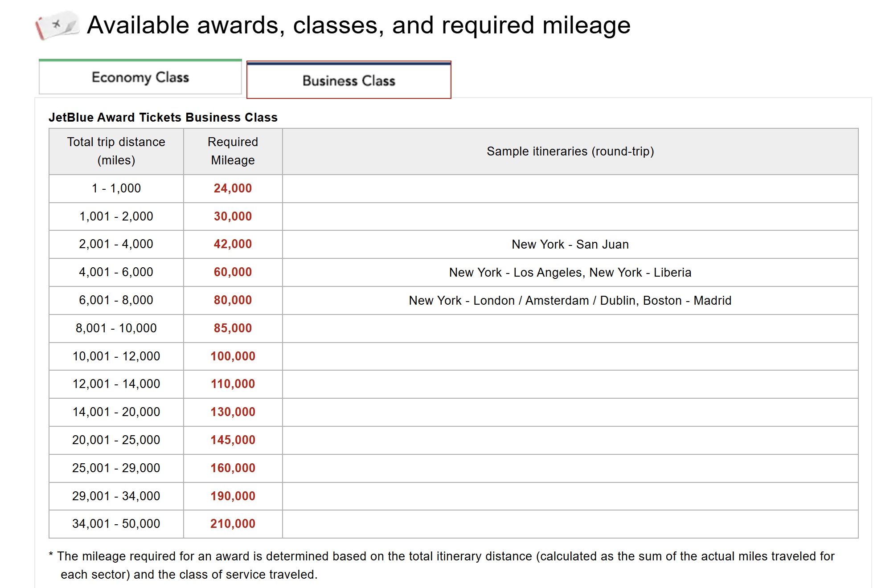Click the 'JetBlue Award Tickets Business Class' title
The width and height of the screenshot is (894, 588).
tap(163, 118)
